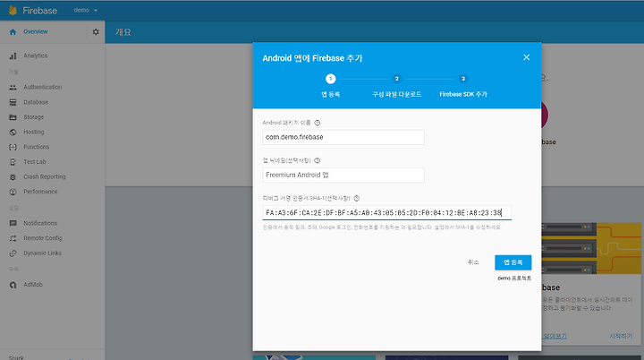Click the Overview home icon
This screenshot has width=644, height=360.
13,31
